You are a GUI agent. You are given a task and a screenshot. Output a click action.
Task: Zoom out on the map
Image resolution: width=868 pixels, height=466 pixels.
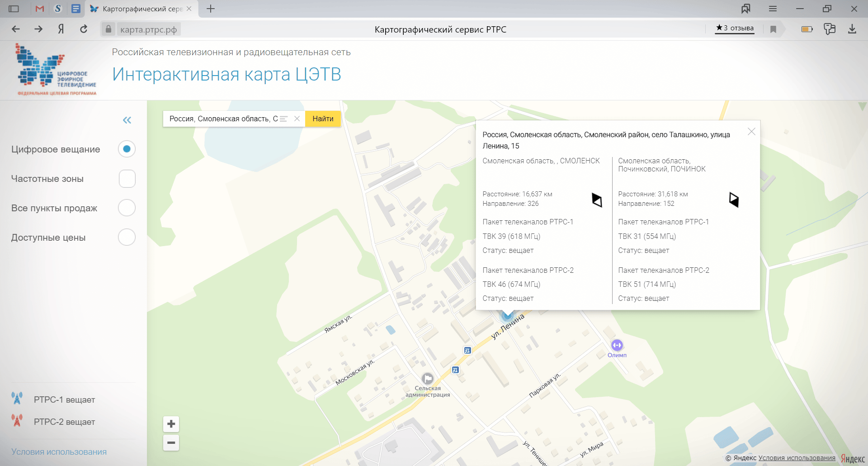(171, 442)
